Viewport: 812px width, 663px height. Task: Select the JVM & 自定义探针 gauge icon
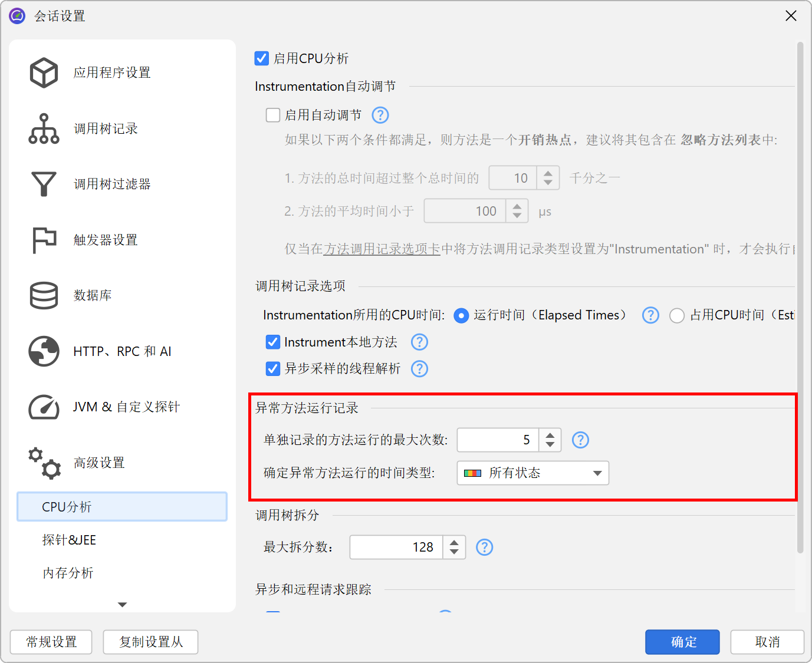click(44, 407)
